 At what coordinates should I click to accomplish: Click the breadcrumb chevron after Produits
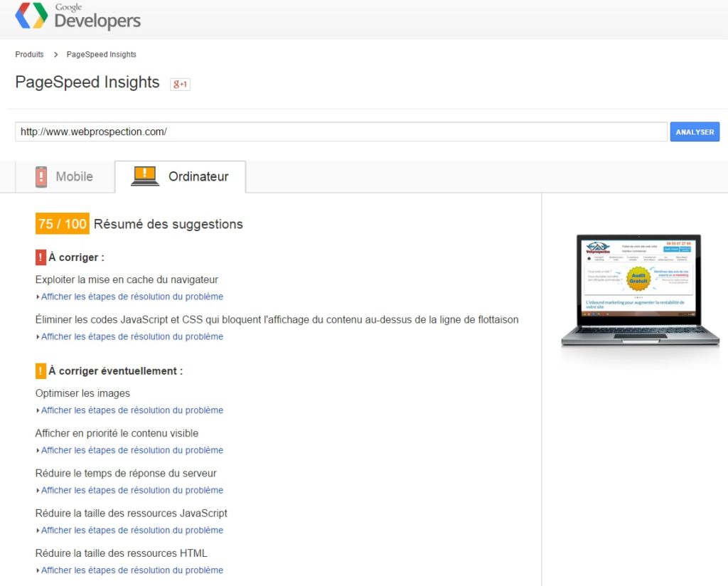click(x=55, y=55)
